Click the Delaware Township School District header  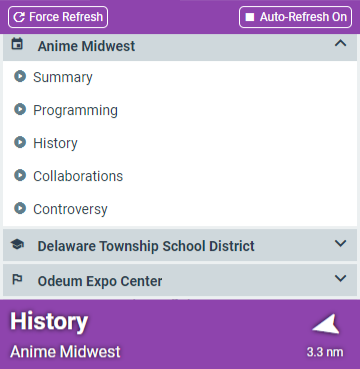(180, 245)
